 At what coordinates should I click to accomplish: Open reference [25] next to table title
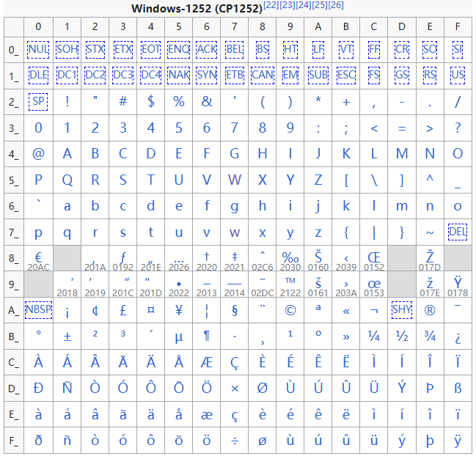[x=320, y=5]
